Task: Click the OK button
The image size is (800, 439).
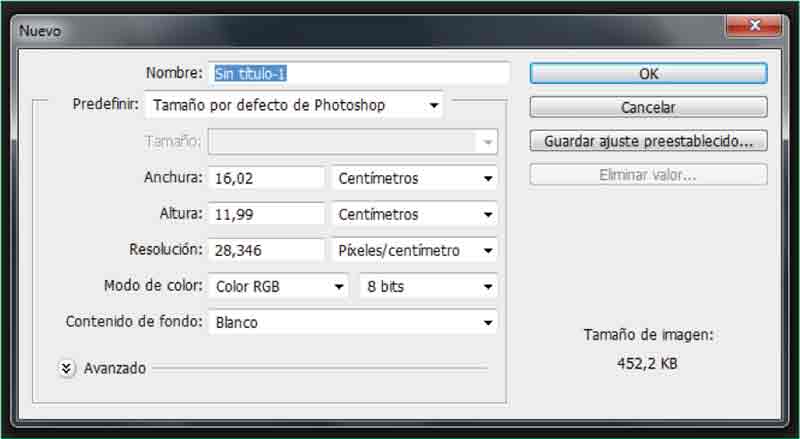Action: (648, 73)
